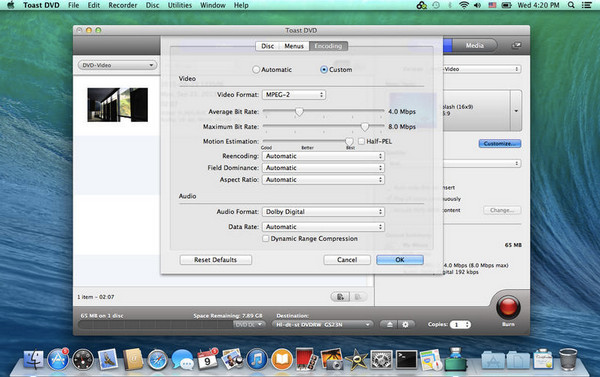600x377 pixels.
Task: Click the Average Bit Rate slider handle
Action: point(299,111)
